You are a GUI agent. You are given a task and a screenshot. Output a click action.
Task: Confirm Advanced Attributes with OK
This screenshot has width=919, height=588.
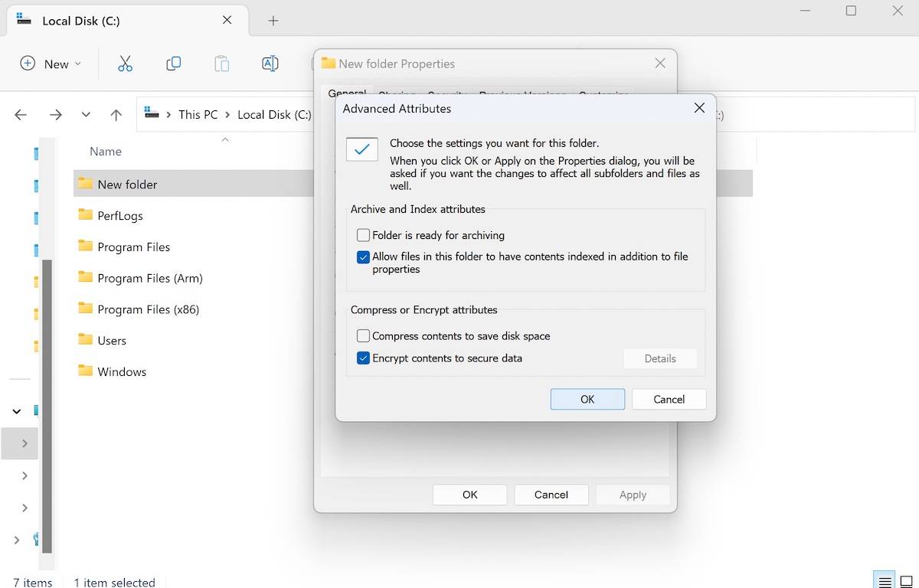coord(587,399)
